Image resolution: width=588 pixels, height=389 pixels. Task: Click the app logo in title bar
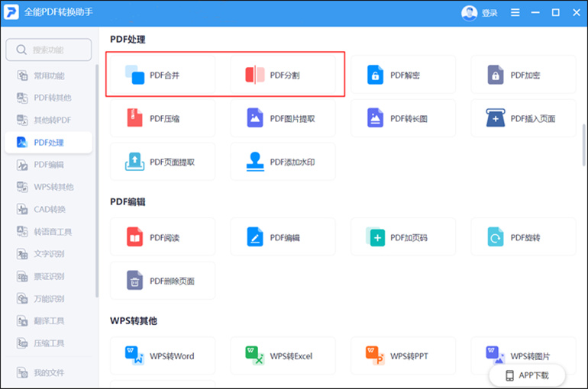[x=11, y=12]
